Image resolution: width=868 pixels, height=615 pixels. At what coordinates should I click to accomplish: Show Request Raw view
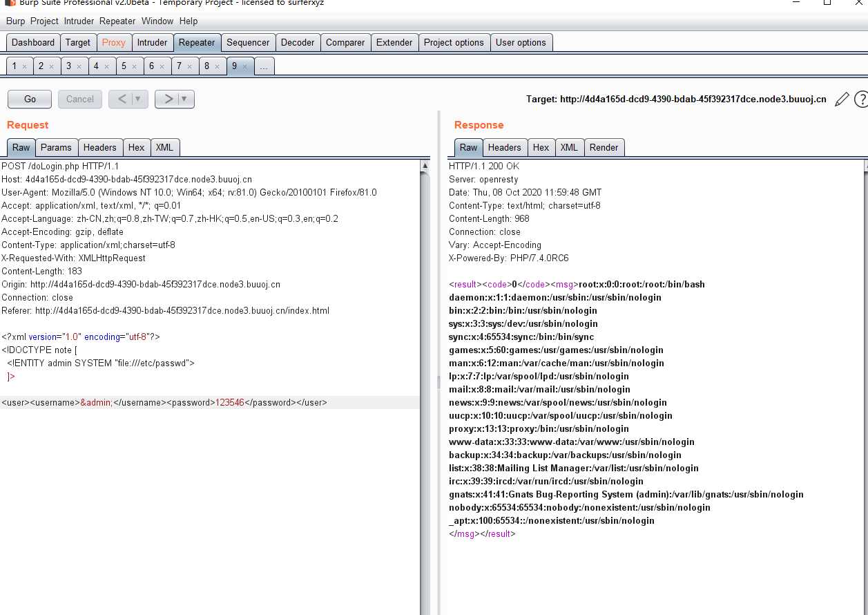point(21,147)
